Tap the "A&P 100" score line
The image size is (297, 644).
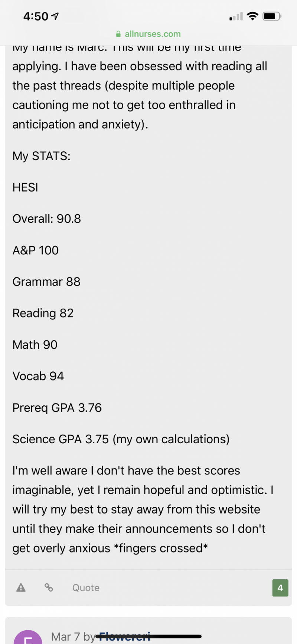click(36, 250)
